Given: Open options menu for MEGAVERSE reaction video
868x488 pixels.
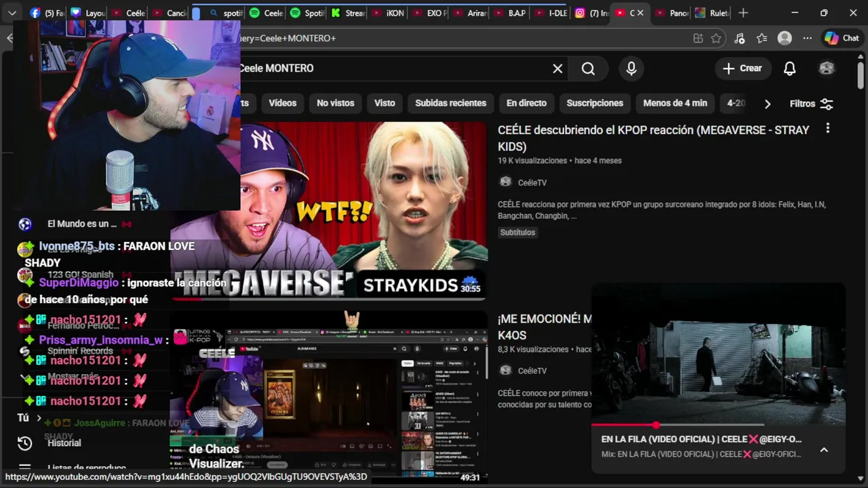Looking at the screenshot, I should coord(827,128).
